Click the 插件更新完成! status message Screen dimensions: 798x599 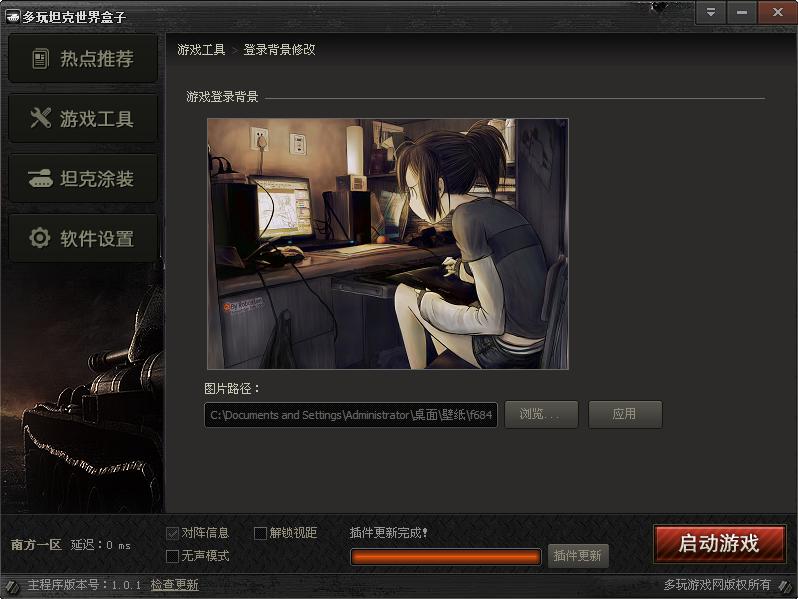point(388,533)
